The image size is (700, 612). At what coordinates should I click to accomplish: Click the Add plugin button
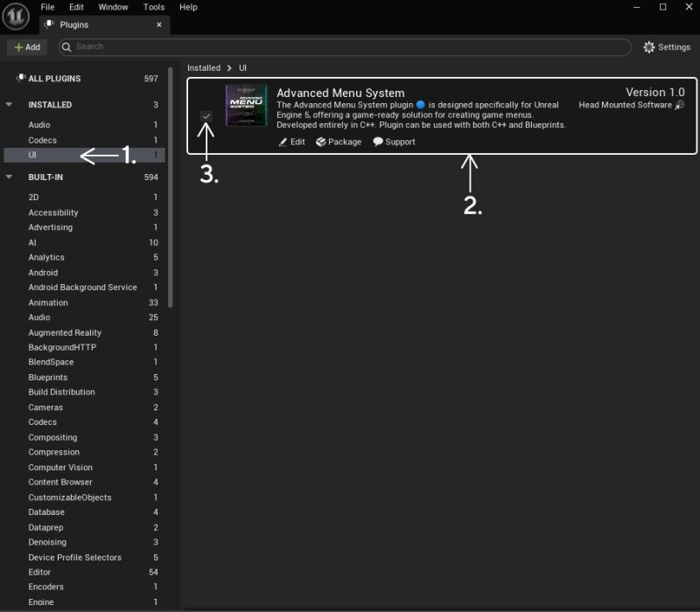(x=27, y=47)
